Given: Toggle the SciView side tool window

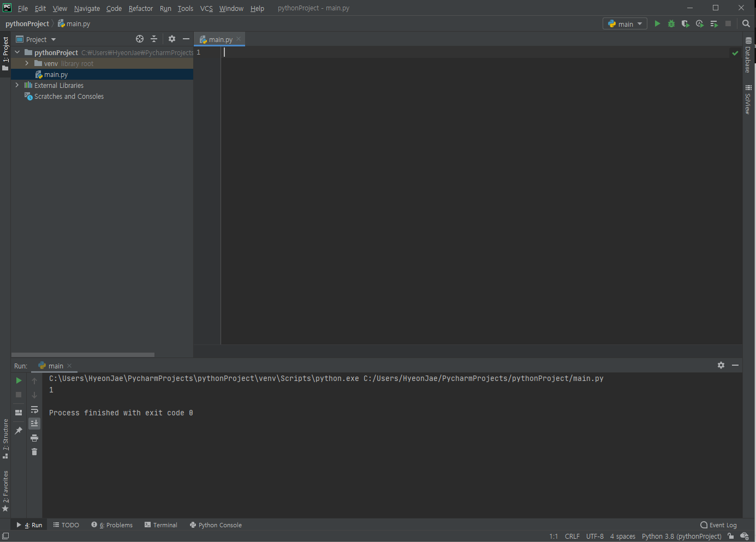Looking at the screenshot, I should tap(748, 99).
